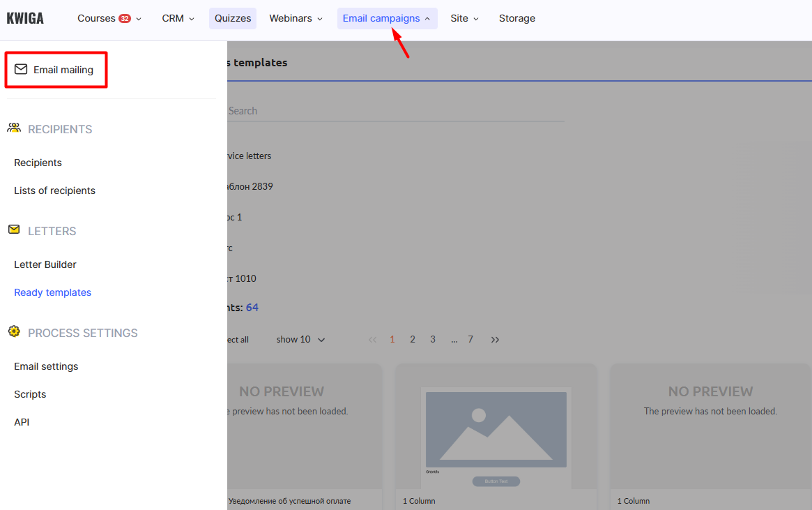Open Email settings in the sidebar
Screen dimensions: 812x510
pyautogui.click(x=46, y=366)
